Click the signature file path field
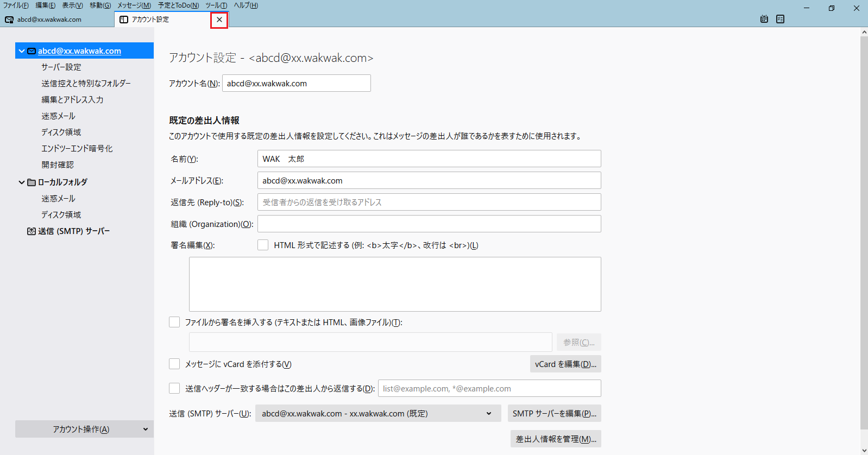This screenshot has width=868, height=455. click(370, 342)
